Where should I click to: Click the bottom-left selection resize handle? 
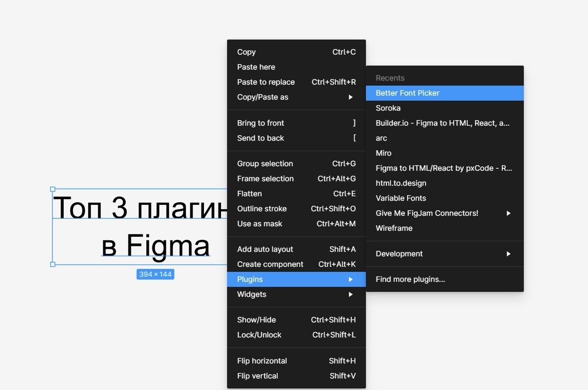53,264
